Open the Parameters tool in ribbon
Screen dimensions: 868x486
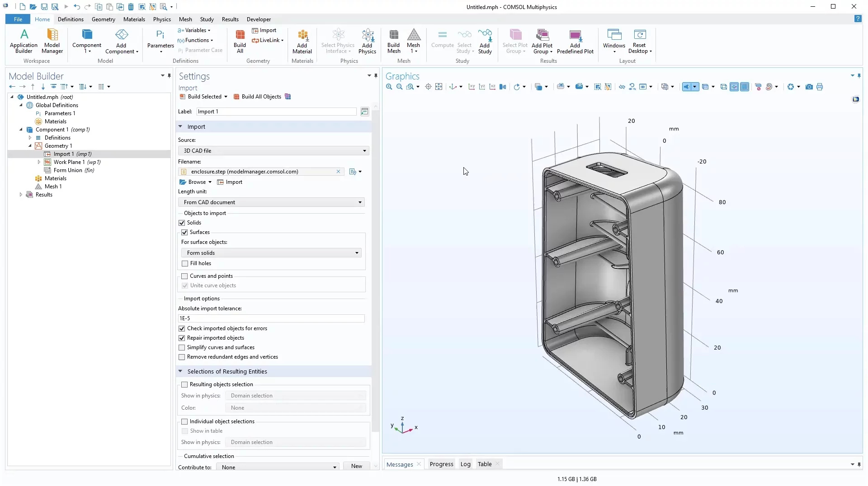point(160,41)
